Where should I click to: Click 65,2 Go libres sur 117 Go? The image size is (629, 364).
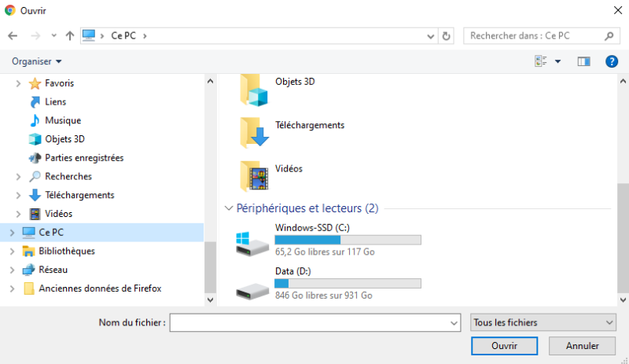(x=325, y=252)
